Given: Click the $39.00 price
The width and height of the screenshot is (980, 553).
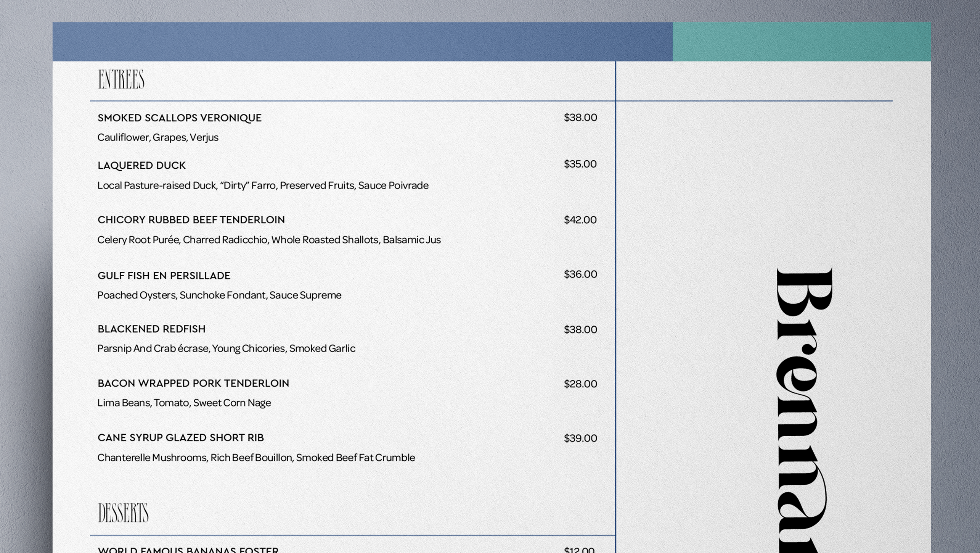Looking at the screenshot, I should coord(580,438).
